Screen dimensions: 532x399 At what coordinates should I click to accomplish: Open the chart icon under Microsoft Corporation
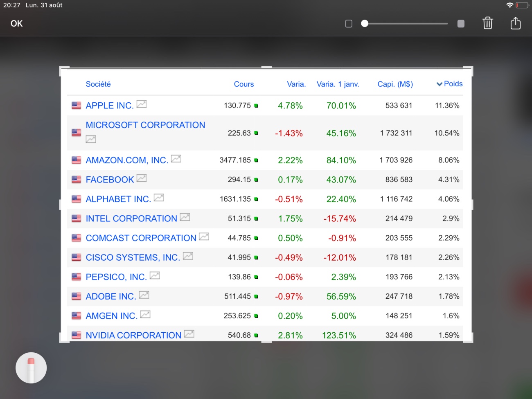91,139
